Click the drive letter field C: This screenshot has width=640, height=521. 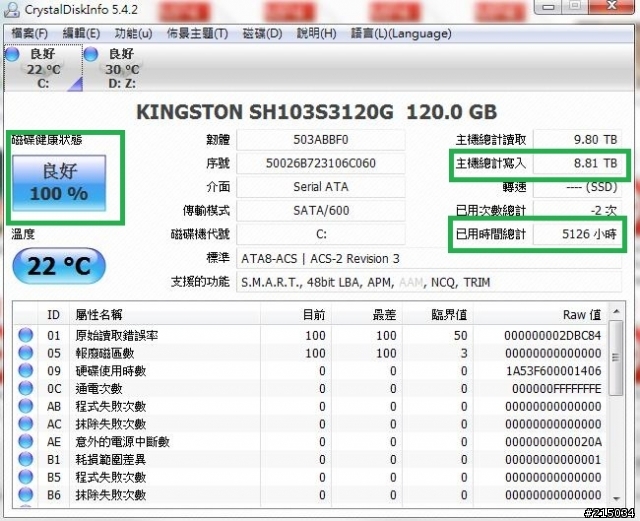point(320,234)
